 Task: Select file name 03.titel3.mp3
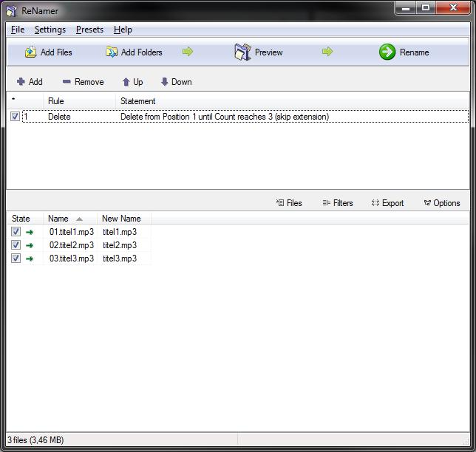[72, 258]
